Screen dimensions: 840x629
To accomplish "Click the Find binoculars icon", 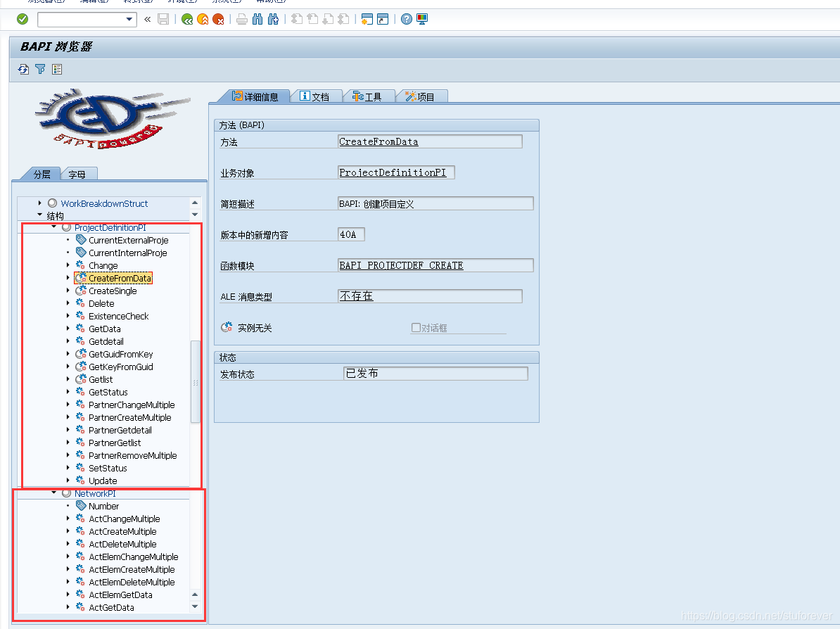I will (257, 19).
